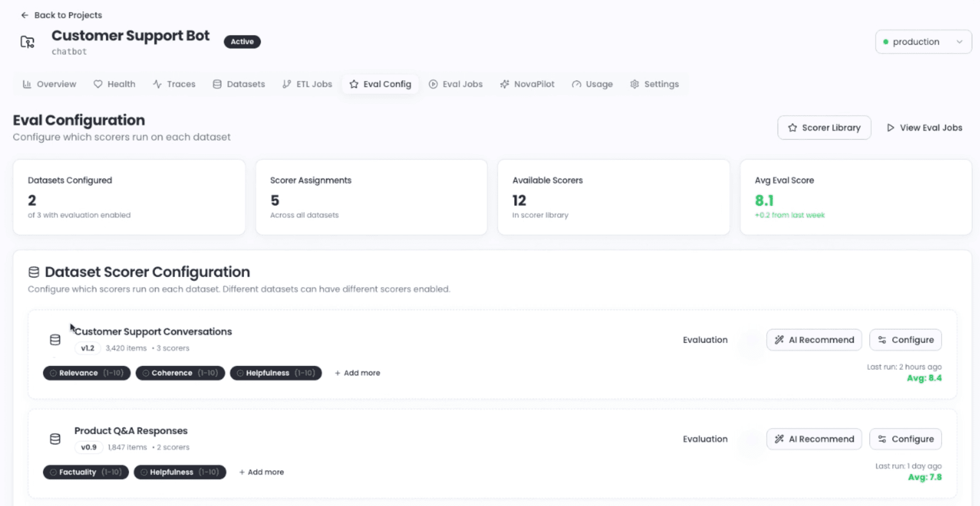The height and width of the screenshot is (506, 980).
Task: Open the Health tab heart icon
Action: pos(98,84)
